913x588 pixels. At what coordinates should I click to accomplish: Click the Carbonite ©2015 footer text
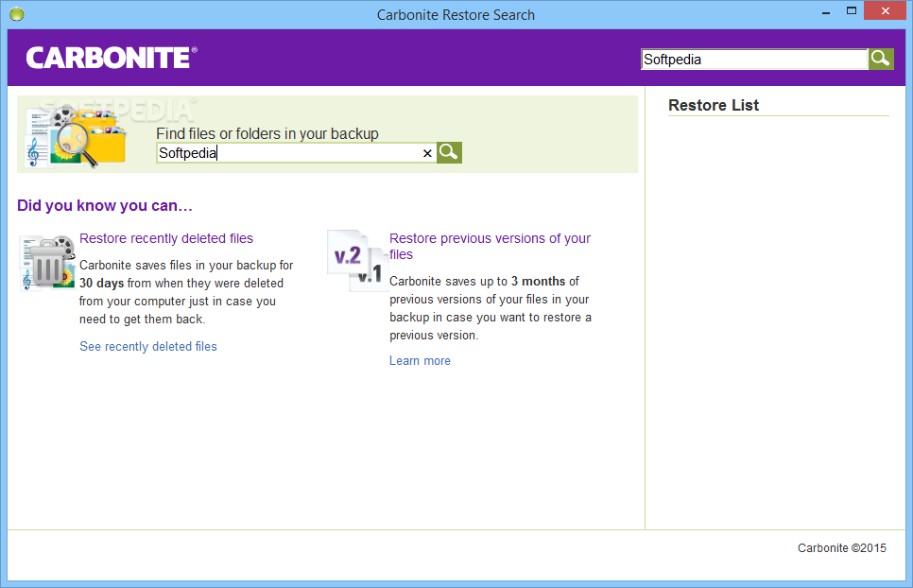tap(842, 548)
